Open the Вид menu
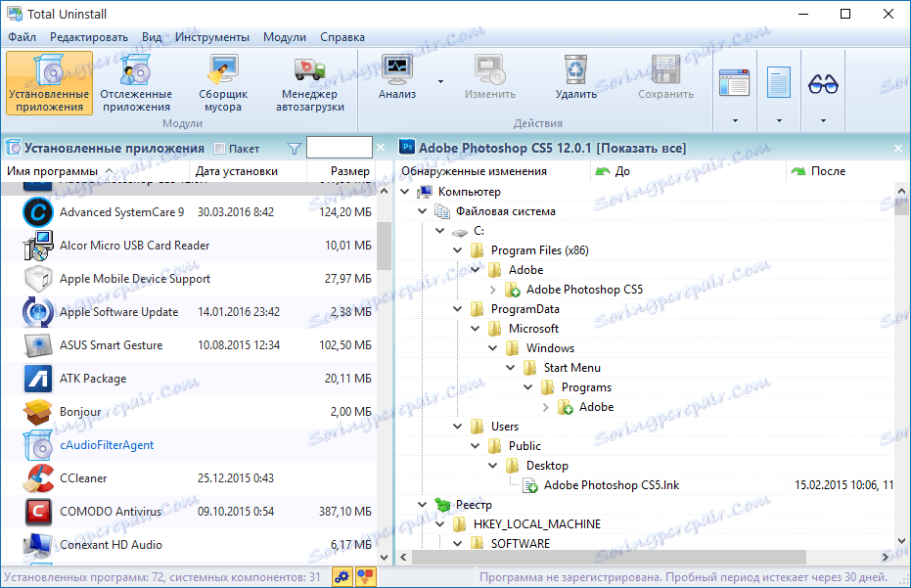Screen dimensions: 911x588 152,37
